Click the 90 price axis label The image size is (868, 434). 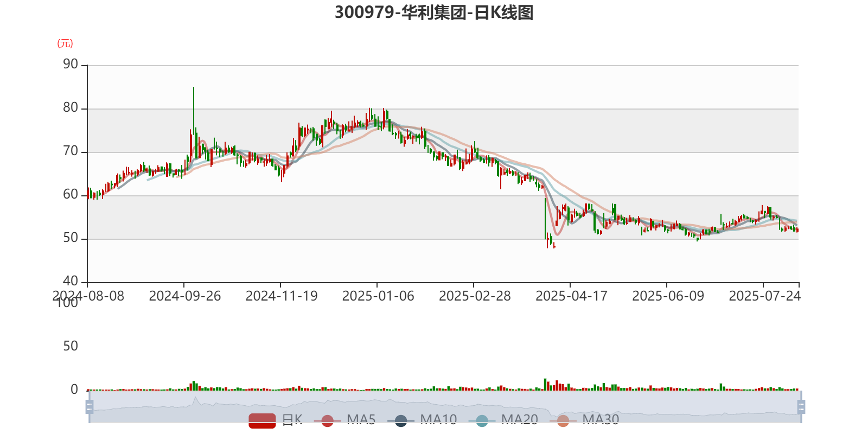pyautogui.click(x=71, y=65)
